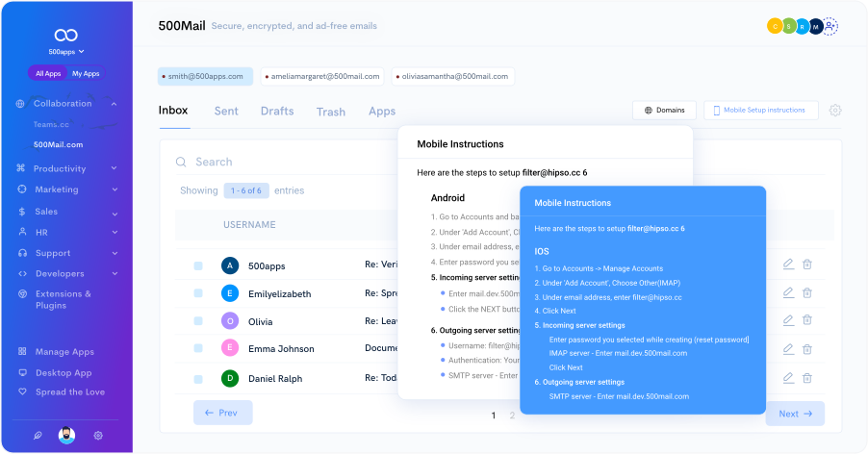Click the 500apps infinity logo
Viewport: 868px width, 454px height.
tap(65, 36)
